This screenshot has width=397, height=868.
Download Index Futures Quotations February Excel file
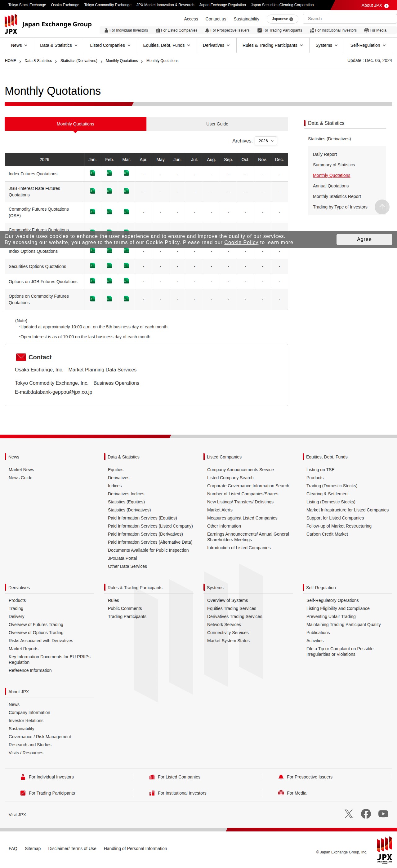pyautogui.click(x=109, y=173)
